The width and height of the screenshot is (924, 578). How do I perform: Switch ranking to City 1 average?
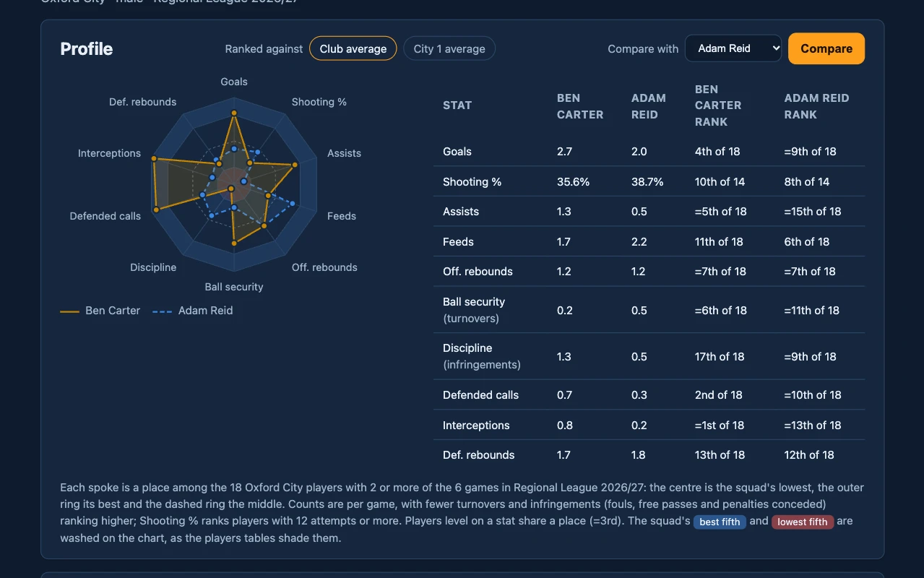click(x=449, y=48)
